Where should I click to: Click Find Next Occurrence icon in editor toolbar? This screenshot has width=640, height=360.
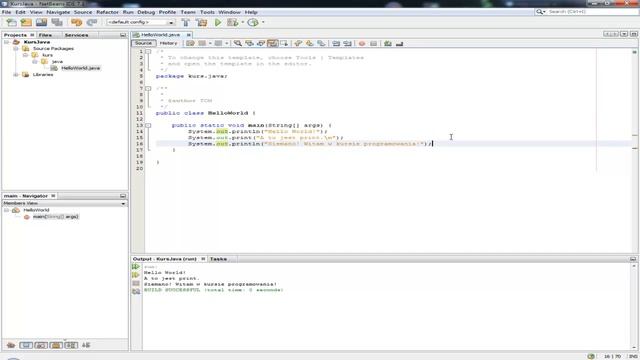pos(260,43)
